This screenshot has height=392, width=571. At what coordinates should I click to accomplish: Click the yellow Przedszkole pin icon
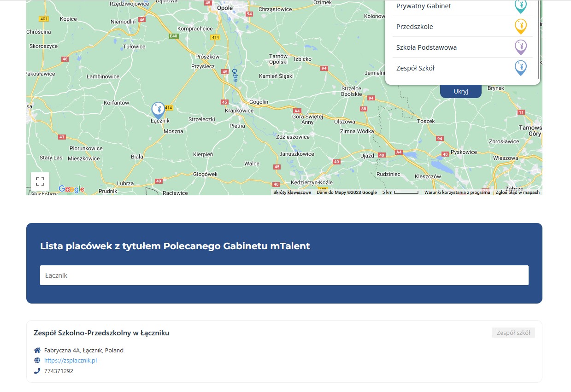(520, 27)
